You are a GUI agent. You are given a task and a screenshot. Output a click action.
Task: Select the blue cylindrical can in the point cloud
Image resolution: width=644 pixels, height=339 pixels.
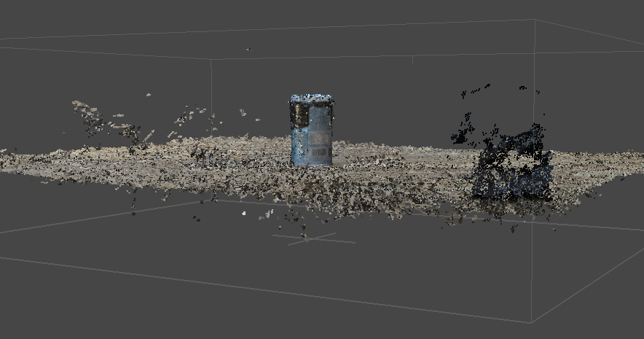(x=312, y=130)
